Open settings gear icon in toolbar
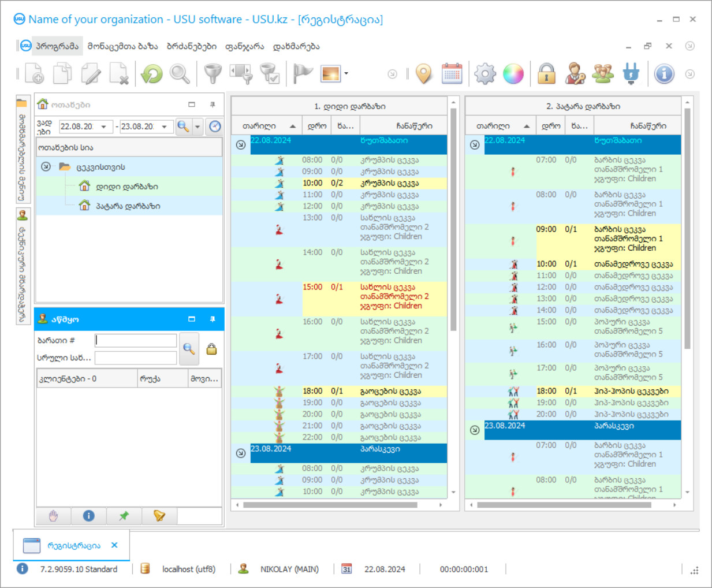This screenshot has height=588, width=712. click(485, 74)
